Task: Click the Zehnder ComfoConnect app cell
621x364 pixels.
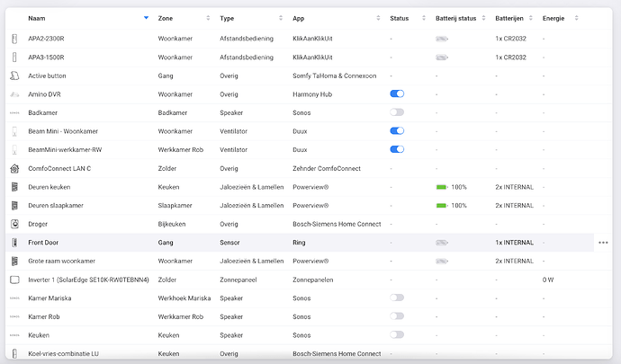Action: tap(327, 169)
